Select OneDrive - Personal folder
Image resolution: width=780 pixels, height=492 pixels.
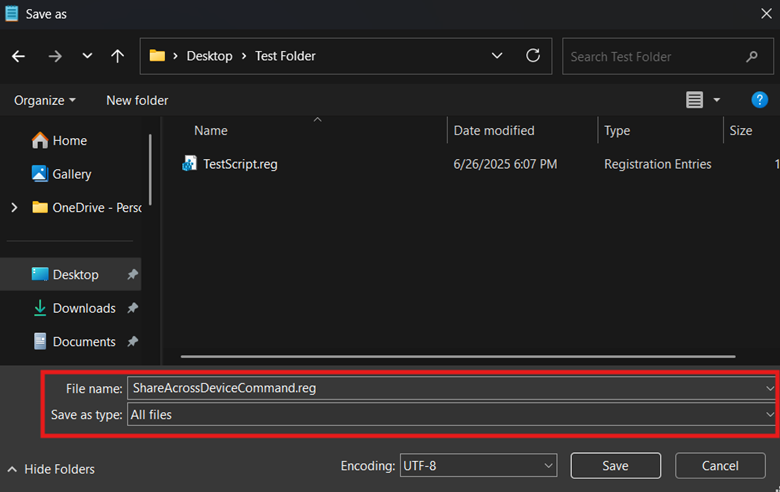point(87,207)
